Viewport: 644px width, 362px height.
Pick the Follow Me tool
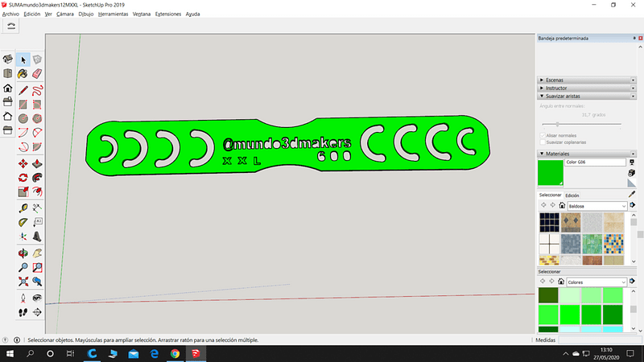(x=37, y=178)
